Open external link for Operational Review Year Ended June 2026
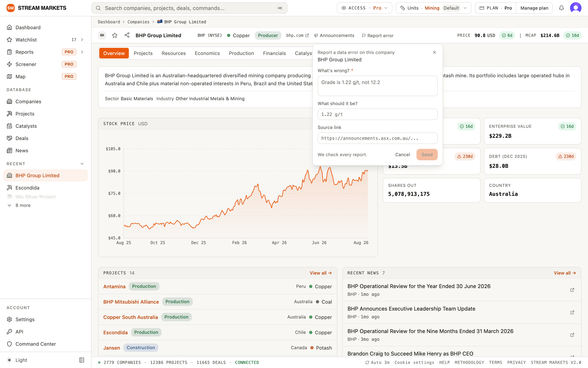Screen dimensions: 588x368 [572, 290]
